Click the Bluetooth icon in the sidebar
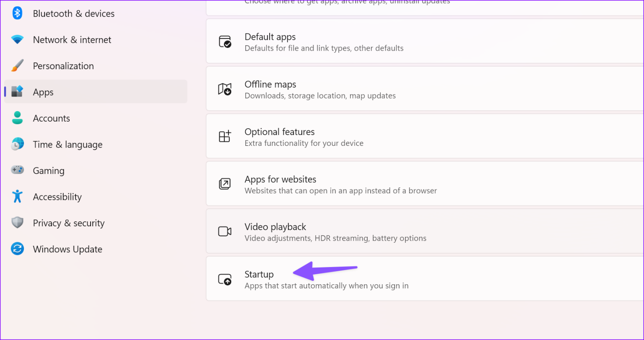Screen dimensions: 644x340 coord(17,13)
